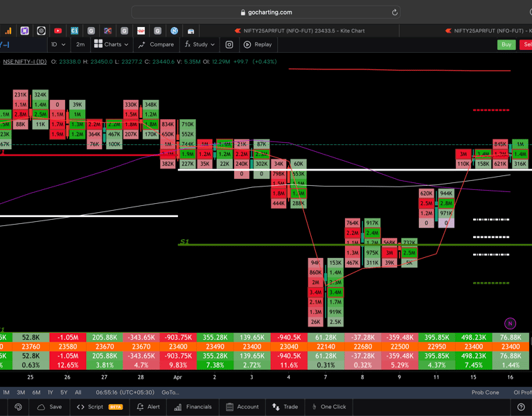Open the red-and-white logo bookmark

(141, 31)
